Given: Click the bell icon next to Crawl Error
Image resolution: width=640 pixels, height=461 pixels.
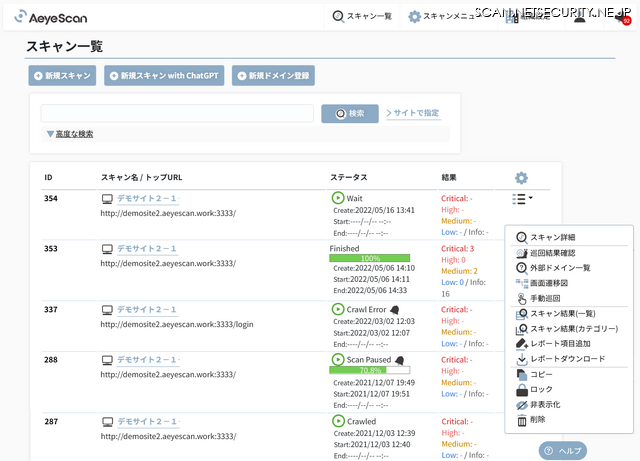Looking at the screenshot, I should 395,310.
